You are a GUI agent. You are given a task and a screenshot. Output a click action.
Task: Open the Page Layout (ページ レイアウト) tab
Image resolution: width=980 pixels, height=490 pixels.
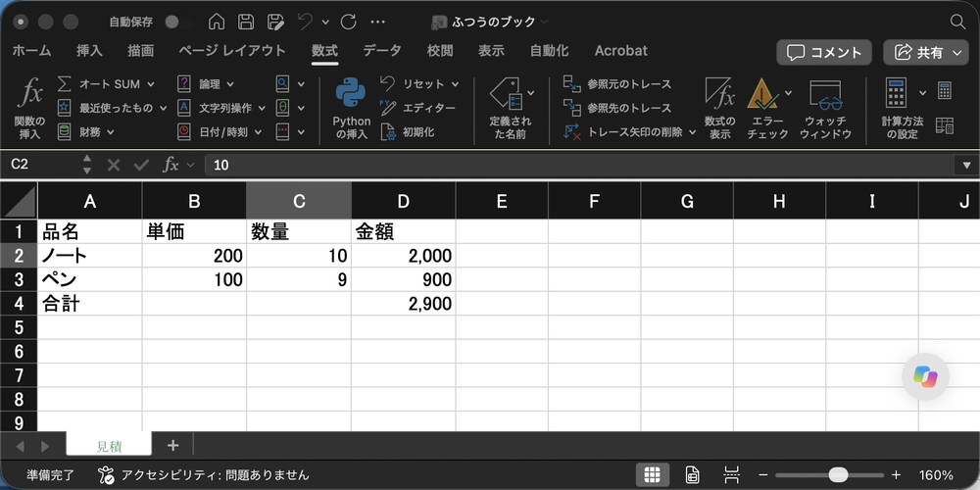[x=232, y=51]
